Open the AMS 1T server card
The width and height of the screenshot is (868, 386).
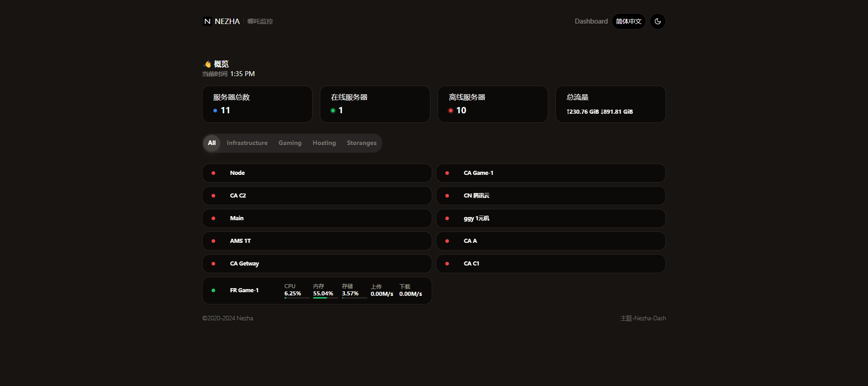[x=317, y=241]
